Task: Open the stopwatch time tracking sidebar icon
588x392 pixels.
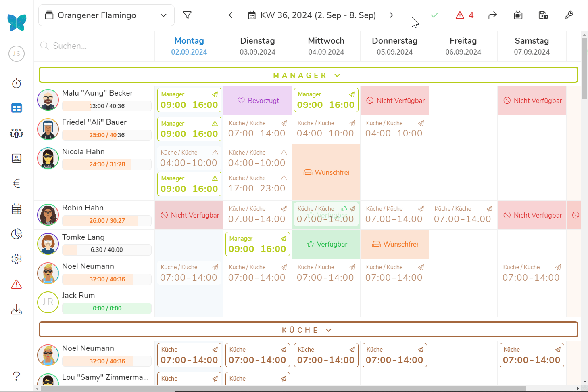Action: coord(17,83)
